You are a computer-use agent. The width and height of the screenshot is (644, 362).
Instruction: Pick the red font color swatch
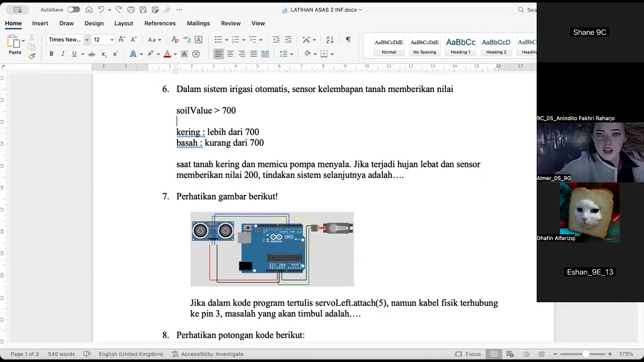[168, 54]
